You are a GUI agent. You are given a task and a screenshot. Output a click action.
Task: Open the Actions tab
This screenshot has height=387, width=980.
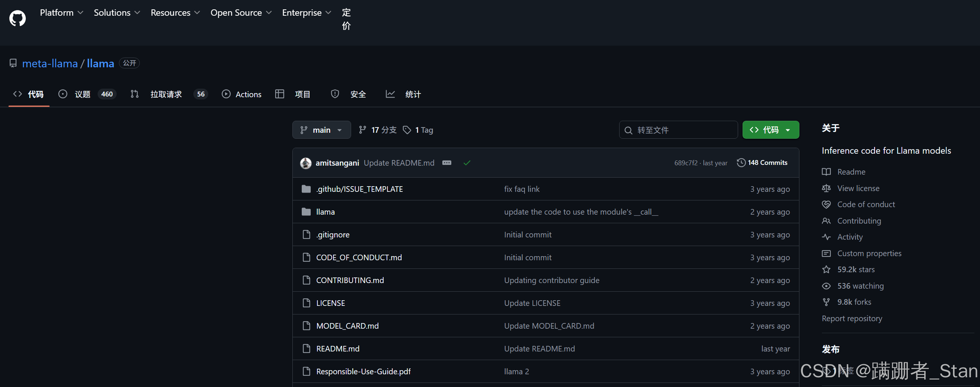(242, 94)
